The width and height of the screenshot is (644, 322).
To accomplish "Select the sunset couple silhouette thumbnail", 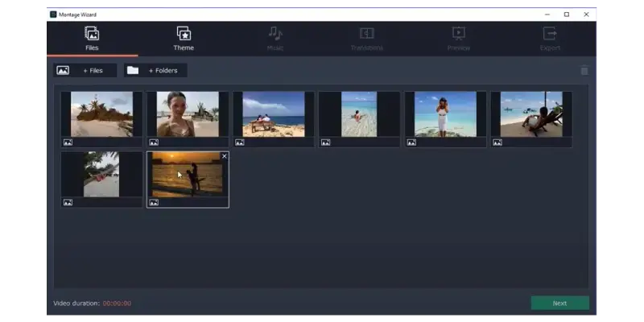I will click(188, 174).
